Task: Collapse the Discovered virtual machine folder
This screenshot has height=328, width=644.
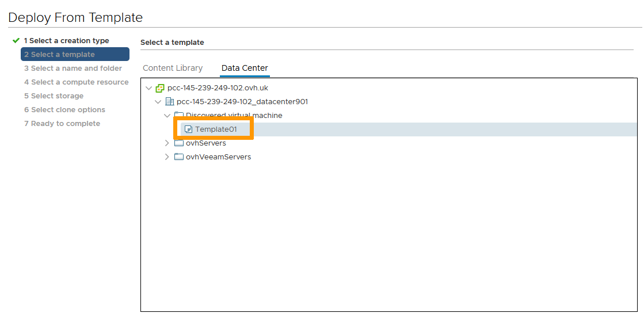Action: (x=167, y=116)
